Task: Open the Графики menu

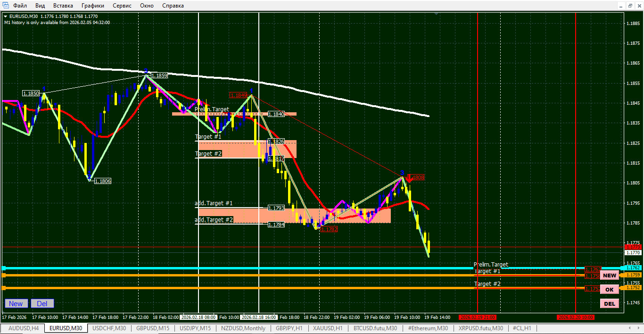Action: (93, 6)
